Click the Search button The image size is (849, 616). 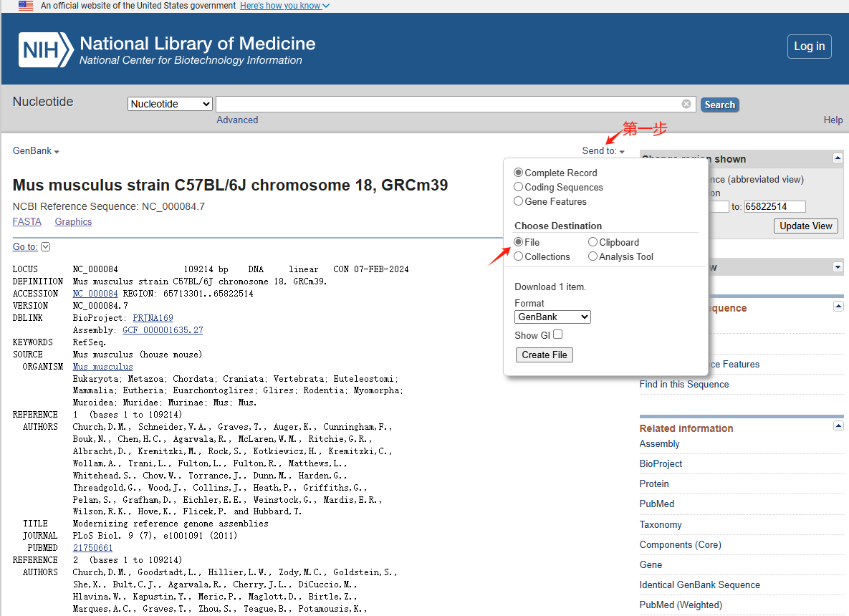719,105
